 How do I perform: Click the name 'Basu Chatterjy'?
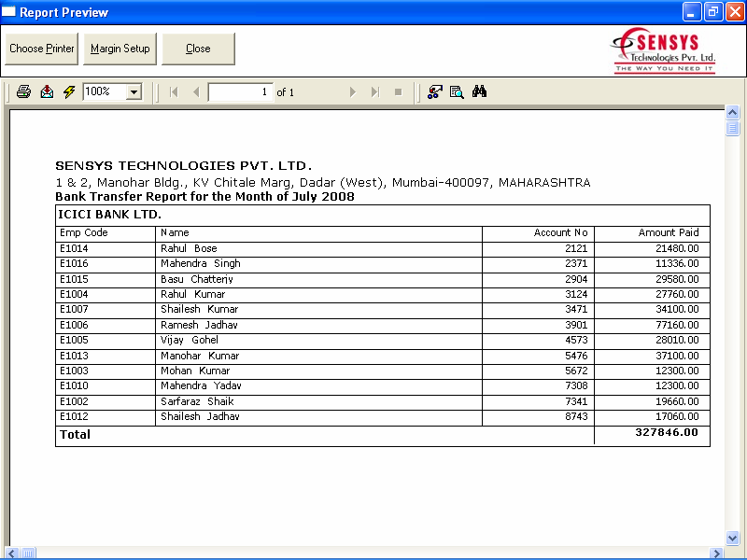[197, 279]
